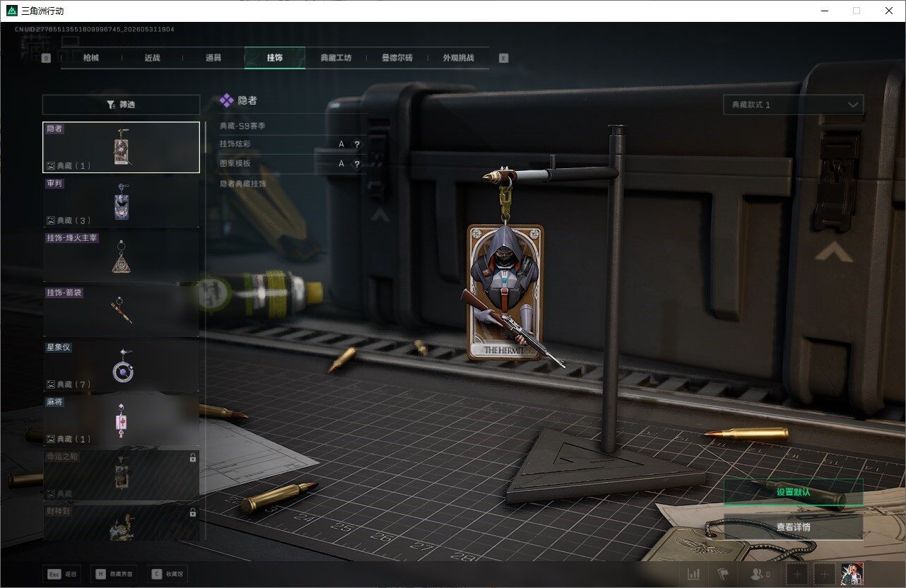Click the 挂饰炫彩 label
The image size is (906, 588).
point(235,144)
